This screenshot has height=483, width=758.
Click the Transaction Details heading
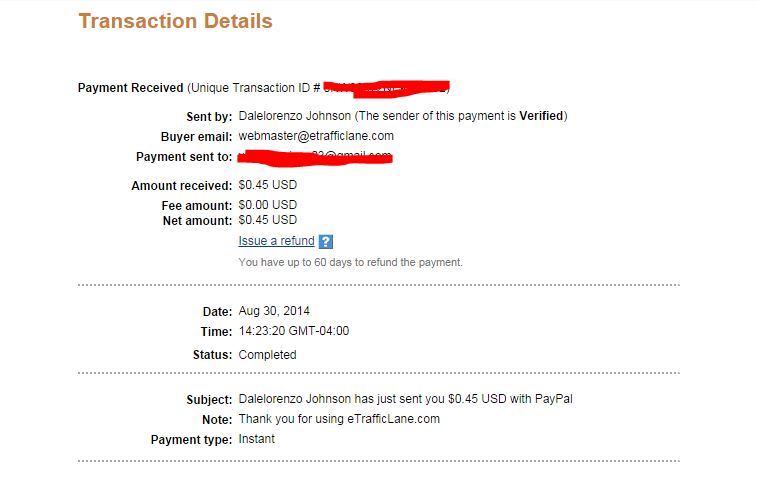(175, 21)
